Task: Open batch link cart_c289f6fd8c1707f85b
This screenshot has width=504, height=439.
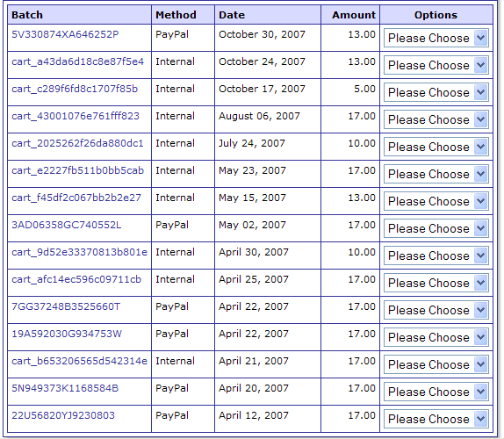Action: [x=75, y=89]
